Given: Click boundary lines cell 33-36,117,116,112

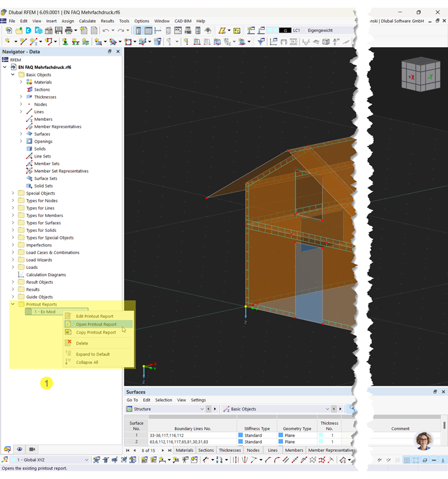Looking at the screenshot, I should [x=192, y=435].
